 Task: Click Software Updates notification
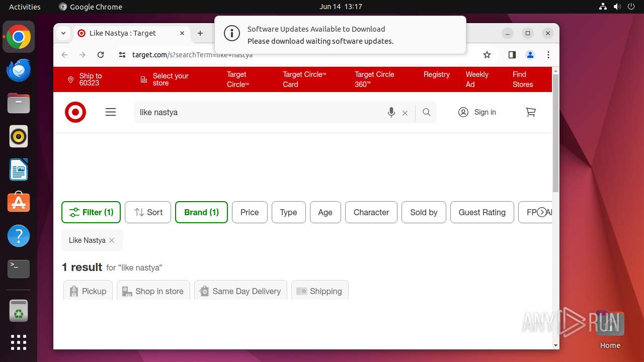point(340,35)
